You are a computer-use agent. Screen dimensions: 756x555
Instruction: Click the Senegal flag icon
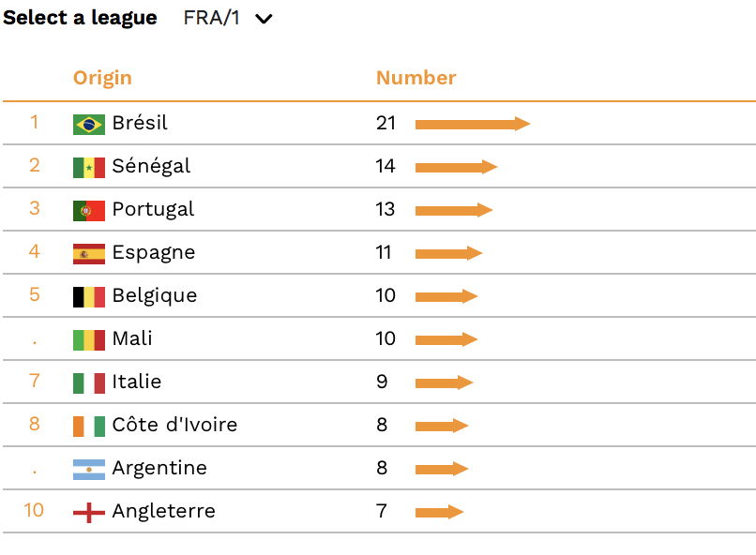coord(89,168)
